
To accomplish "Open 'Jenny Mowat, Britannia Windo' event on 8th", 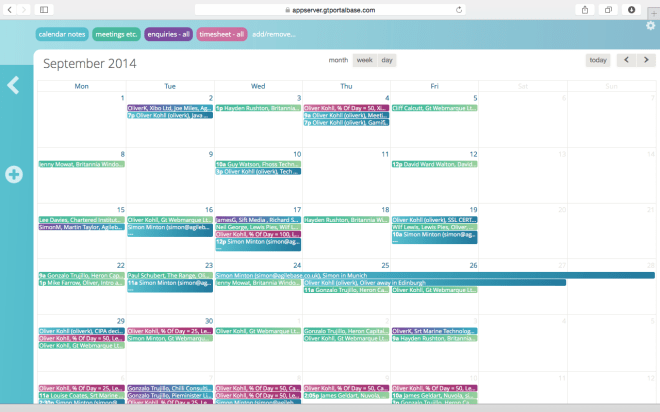I will (x=82, y=164).
